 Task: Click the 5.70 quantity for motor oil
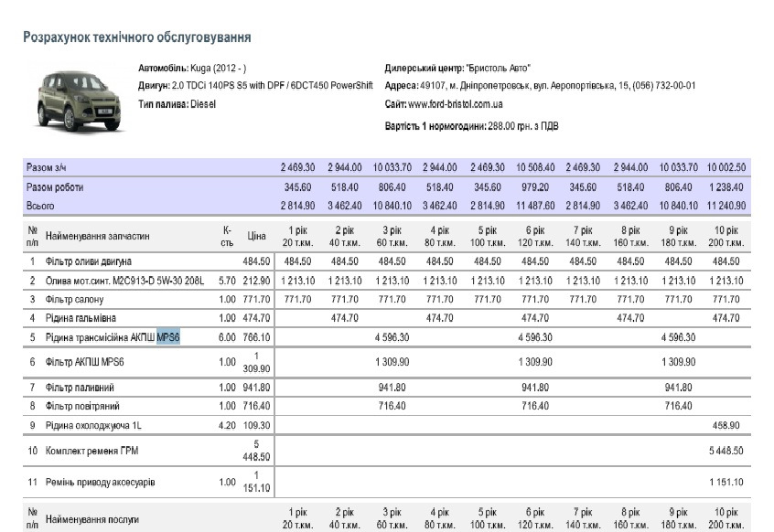pos(227,281)
